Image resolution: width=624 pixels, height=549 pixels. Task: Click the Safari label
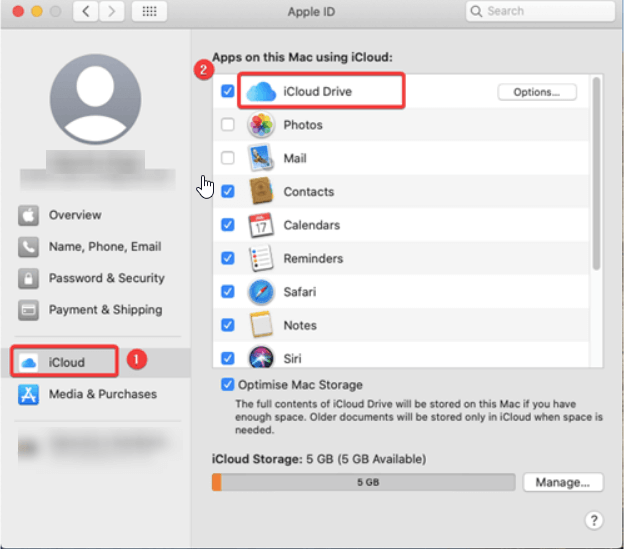tap(300, 292)
